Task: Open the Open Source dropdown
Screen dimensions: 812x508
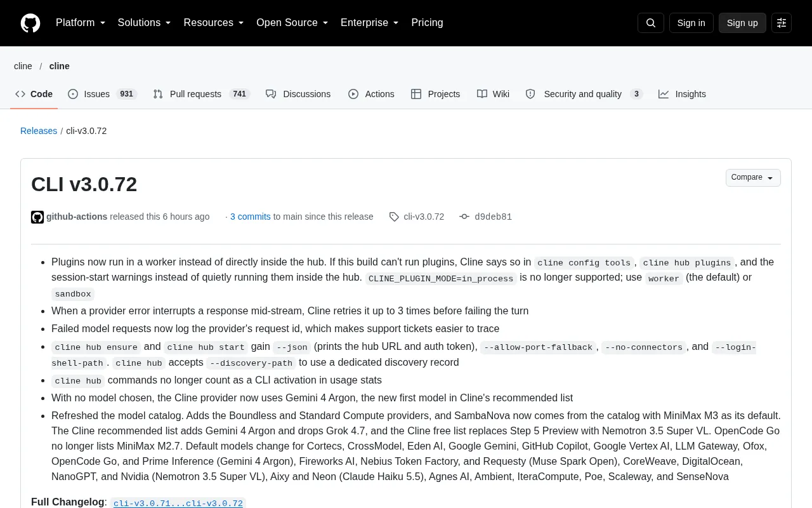Action: 292,23
